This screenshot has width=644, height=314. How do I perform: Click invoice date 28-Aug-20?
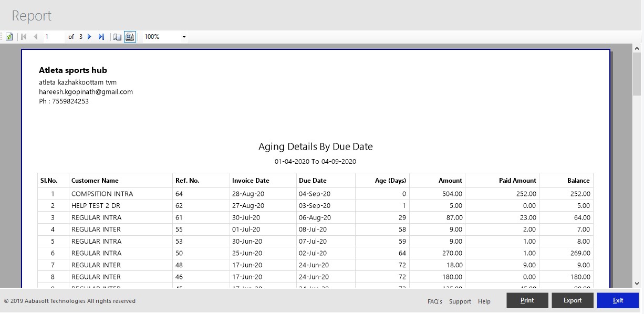click(x=248, y=194)
